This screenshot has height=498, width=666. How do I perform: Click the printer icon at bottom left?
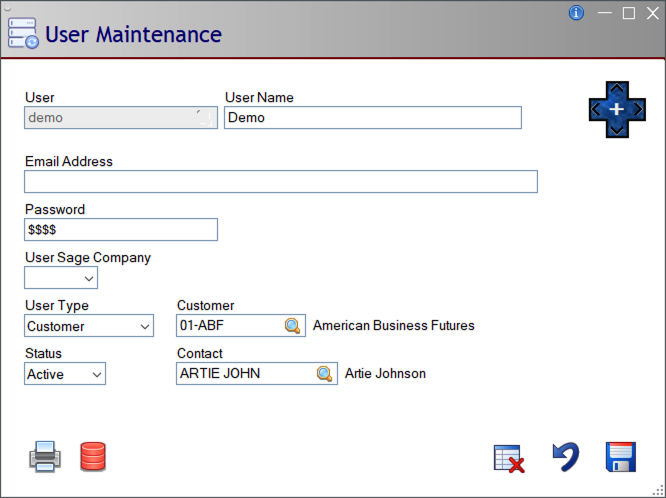coord(45,457)
